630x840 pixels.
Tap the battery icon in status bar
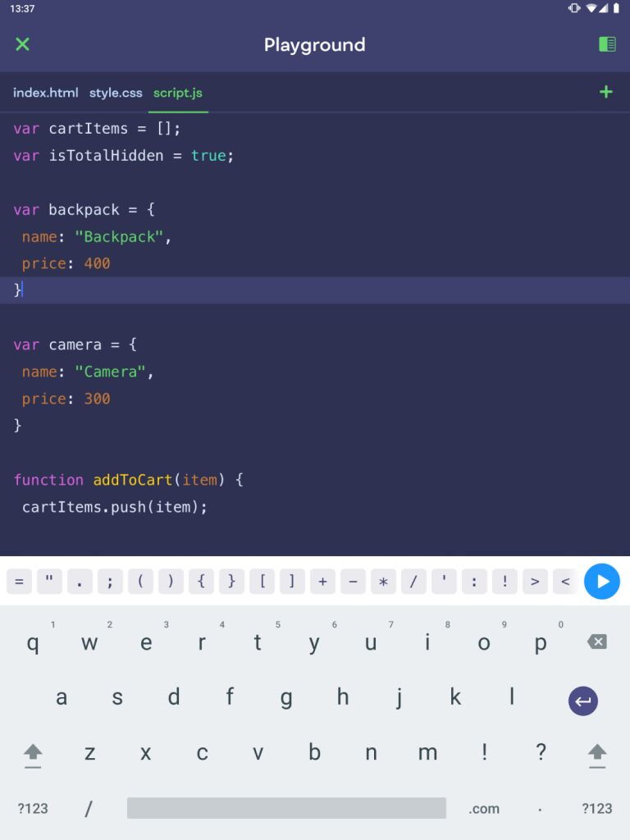click(616, 8)
